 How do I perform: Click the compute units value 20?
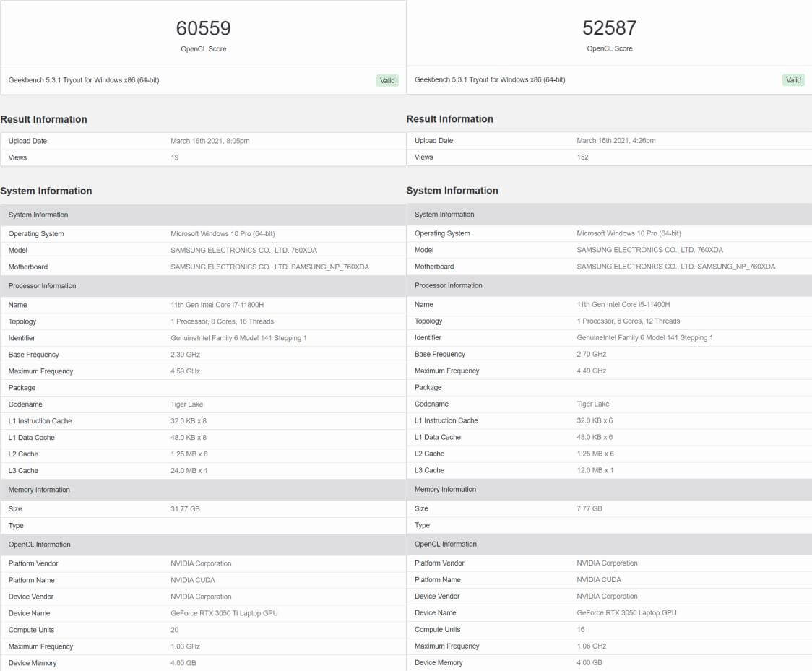click(175, 630)
